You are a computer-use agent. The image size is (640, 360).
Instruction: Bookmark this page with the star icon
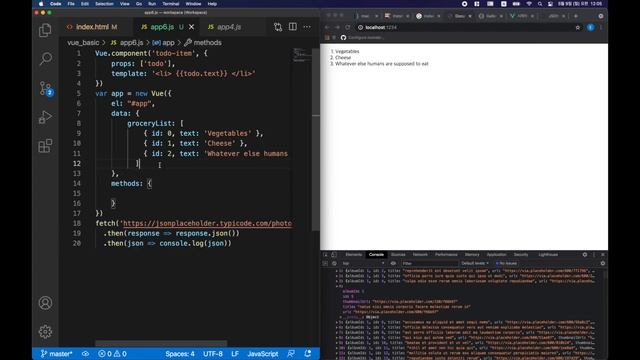(578, 27)
